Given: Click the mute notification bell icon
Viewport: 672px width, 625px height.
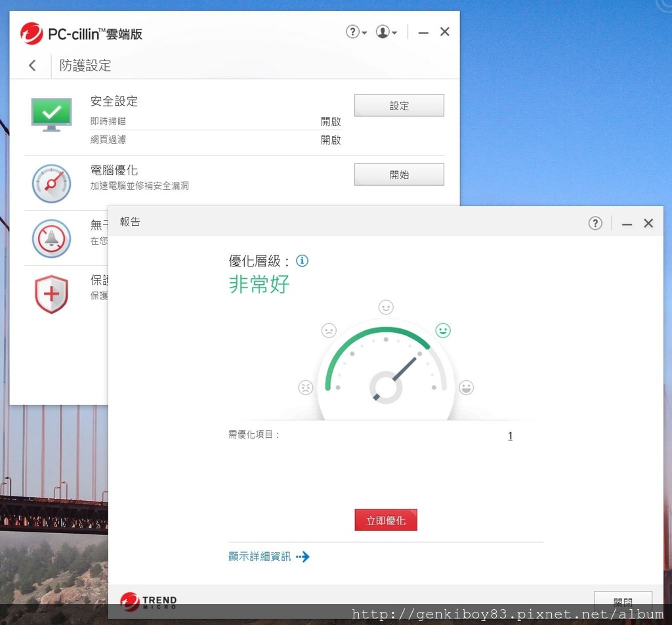Looking at the screenshot, I should pos(51,238).
